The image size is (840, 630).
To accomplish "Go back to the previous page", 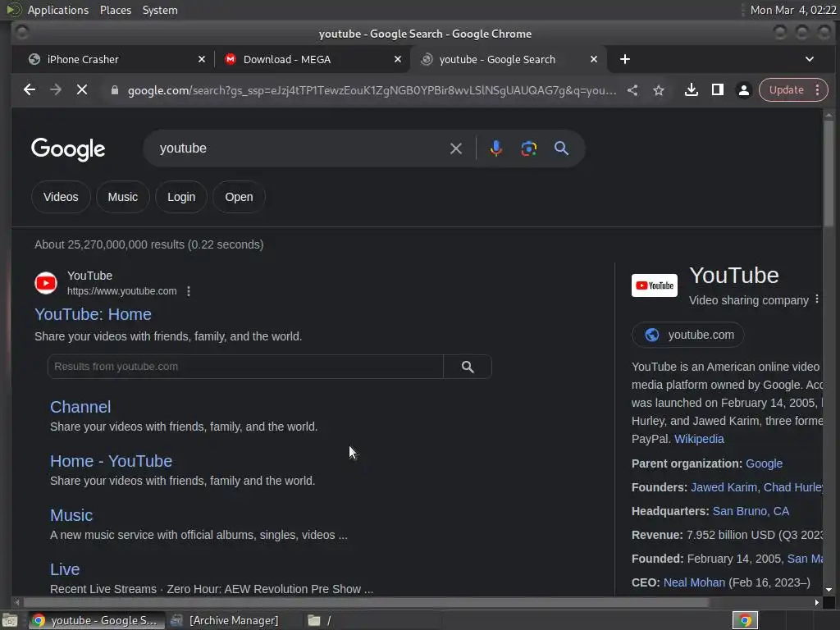I will click(30, 90).
